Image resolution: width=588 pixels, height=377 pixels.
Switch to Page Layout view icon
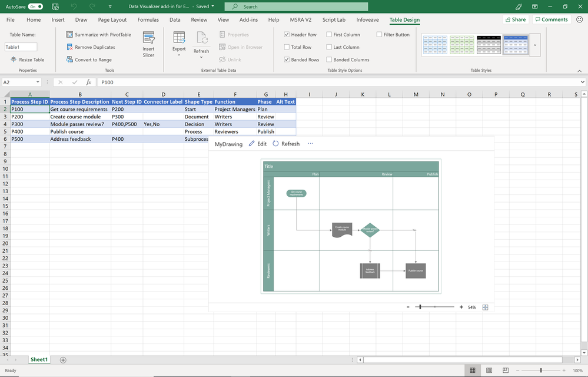click(489, 371)
